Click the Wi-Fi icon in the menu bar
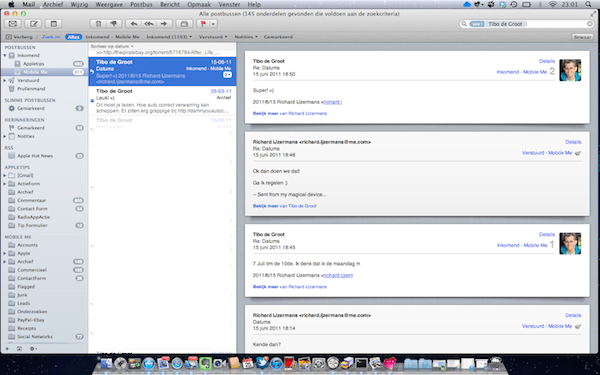The image size is (600, 375). (553, 5)
